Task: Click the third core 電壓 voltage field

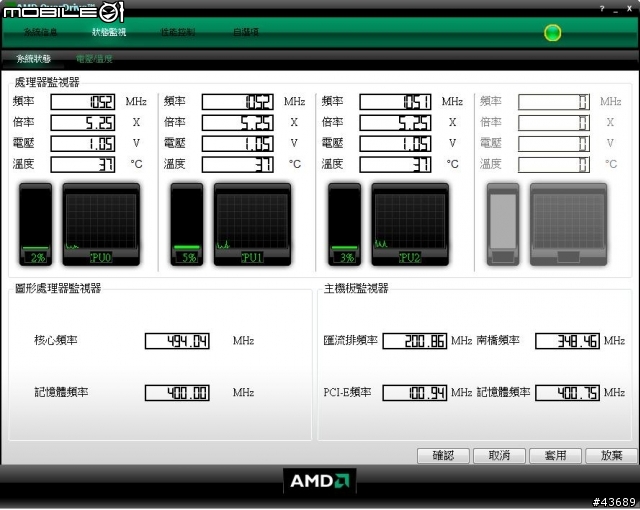Action: click(395, 144)
